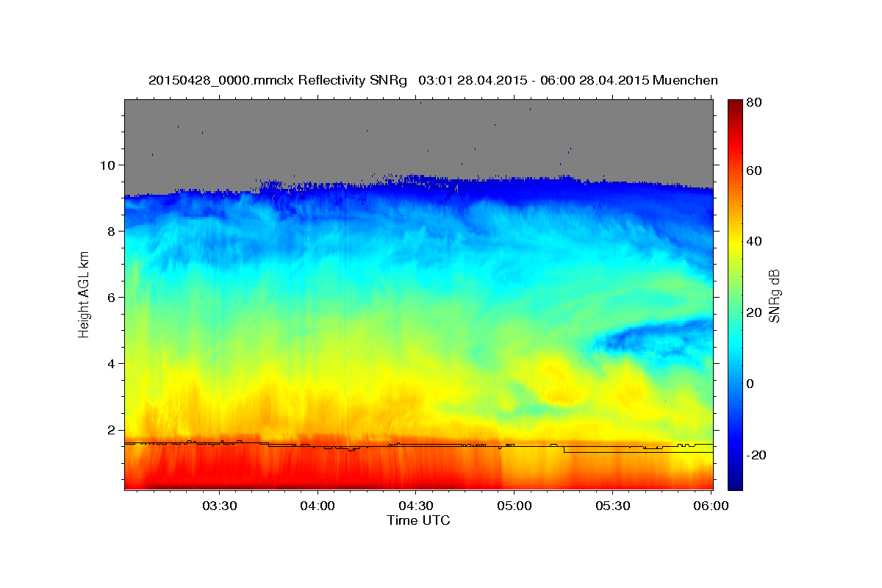Click the colorbar value 60

pyautogui.click(x=753, y=171)
